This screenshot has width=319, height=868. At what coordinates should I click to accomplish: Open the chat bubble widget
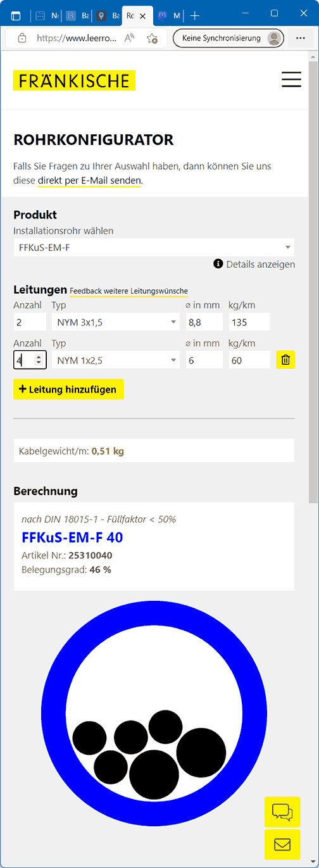(x=282, y=812)
